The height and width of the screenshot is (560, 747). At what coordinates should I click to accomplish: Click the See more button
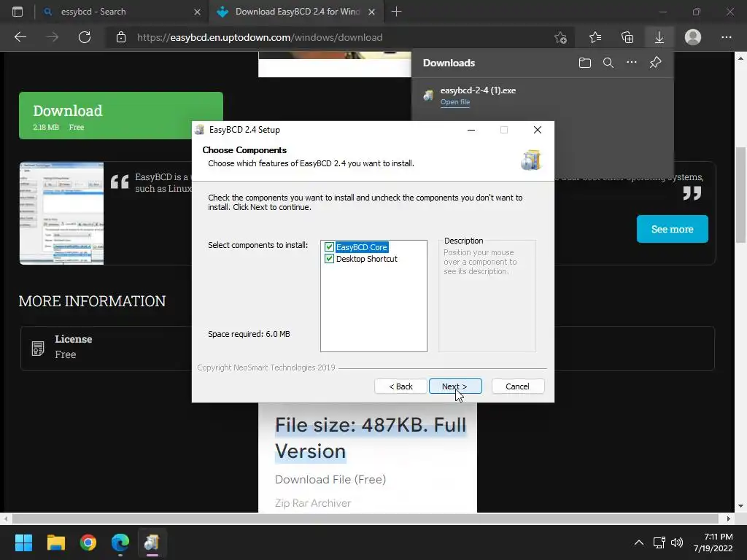[672, 229]
